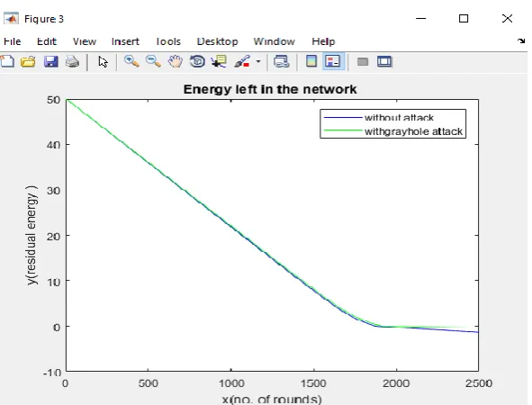Click the New Figure icon
The width and height of the screenshot is (532, 405).
click(x=7, y=62)
